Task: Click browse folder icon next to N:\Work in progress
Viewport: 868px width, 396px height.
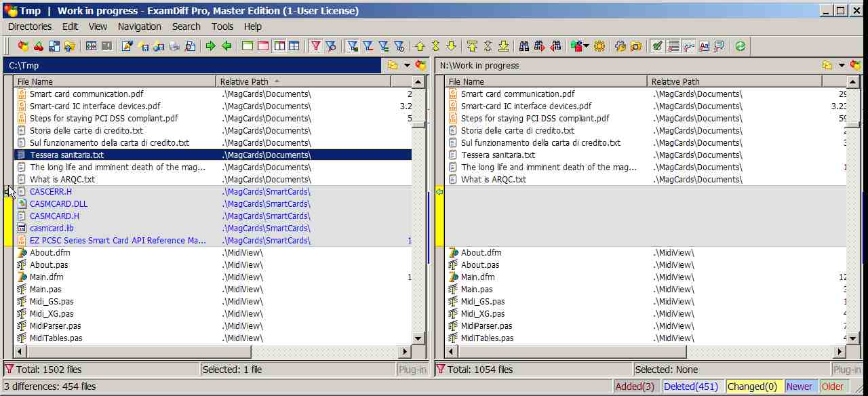Action: [x=827, y=65]
